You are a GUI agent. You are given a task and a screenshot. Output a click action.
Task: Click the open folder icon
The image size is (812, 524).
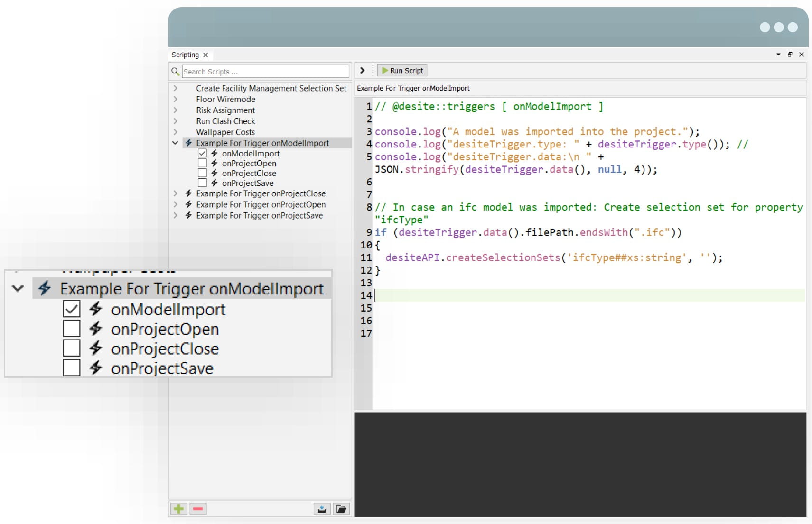click(x=341, y=509)
